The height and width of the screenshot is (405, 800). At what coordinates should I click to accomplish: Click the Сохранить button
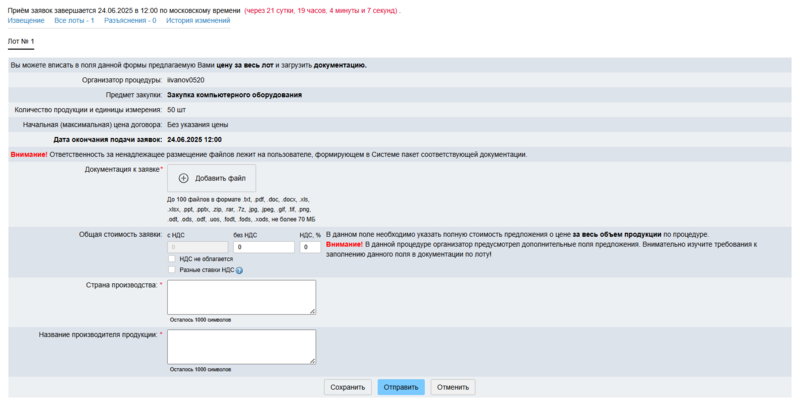[347, 387]
